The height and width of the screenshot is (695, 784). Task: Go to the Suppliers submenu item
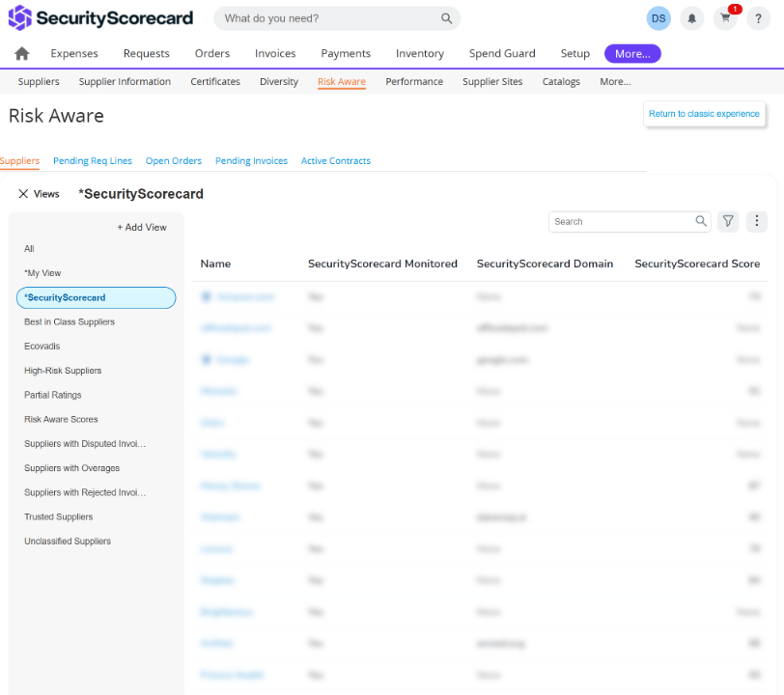coord(39,81)
